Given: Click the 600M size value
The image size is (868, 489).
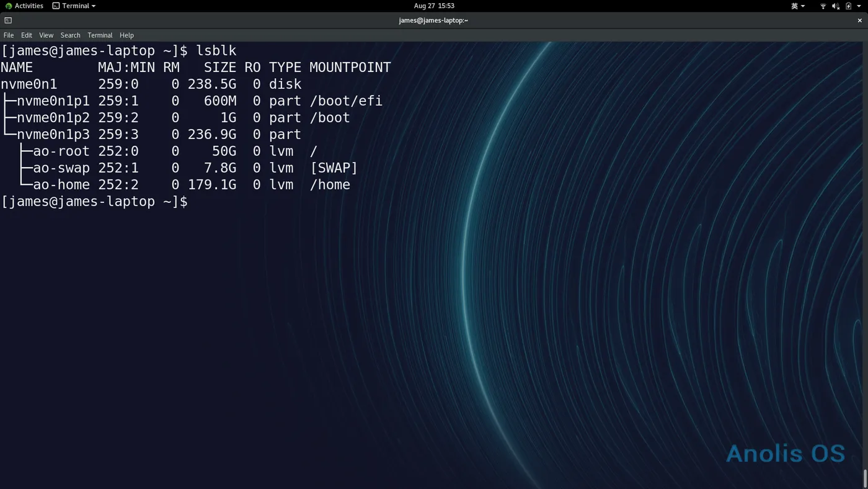Looking at the screenshot, I should click(x=220, y=101).
